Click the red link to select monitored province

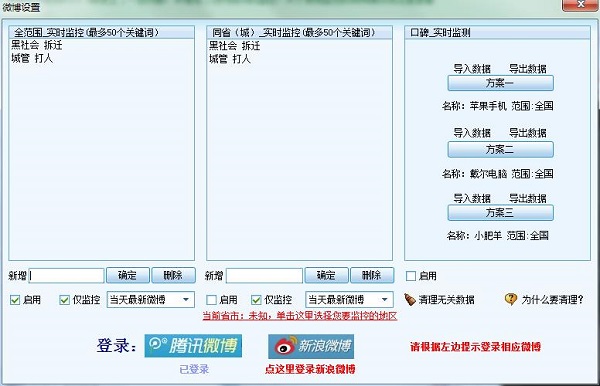[x=300, y=316]
